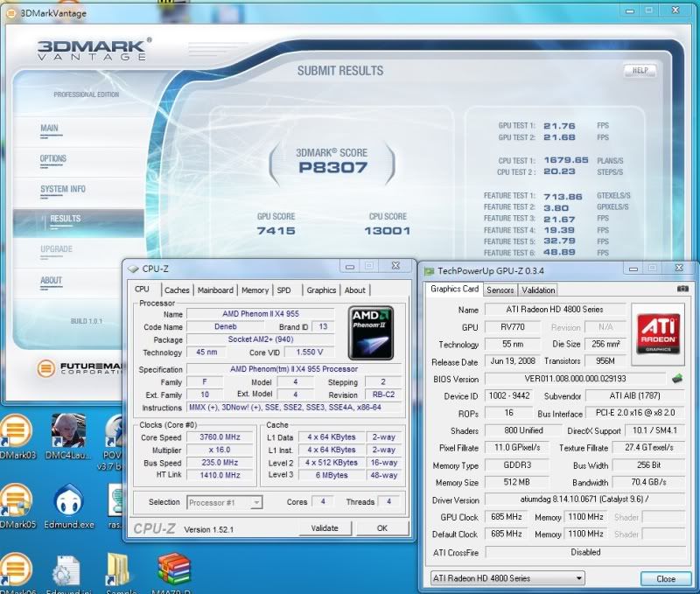Image resolution: width=700 pixels, height=594 pixels.
Task: Select the Graphics Card tab in GPU-Z
Action: click(454, 289)
